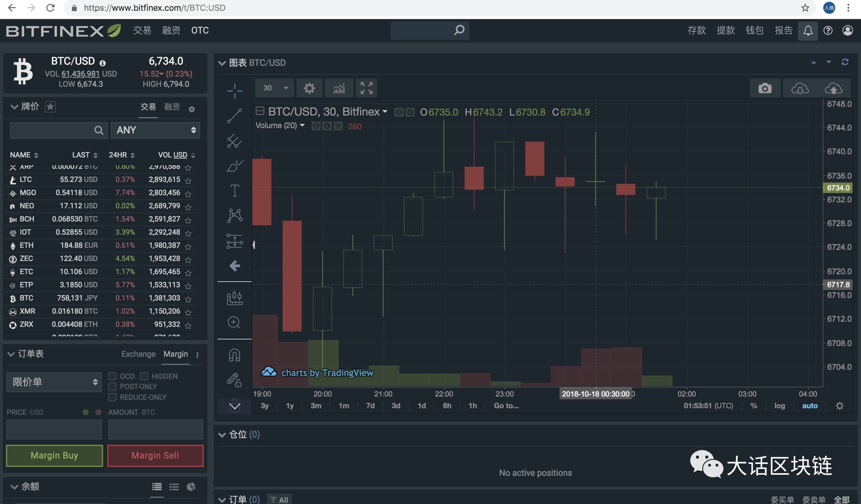The height and width of the screenshot is (504, 861).
Task: Load chart layout from cloud
Action: click(800, 88)
